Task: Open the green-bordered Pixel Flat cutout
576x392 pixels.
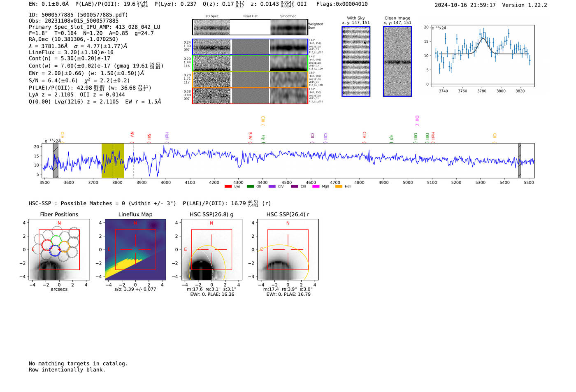Action: pos(250,63)
